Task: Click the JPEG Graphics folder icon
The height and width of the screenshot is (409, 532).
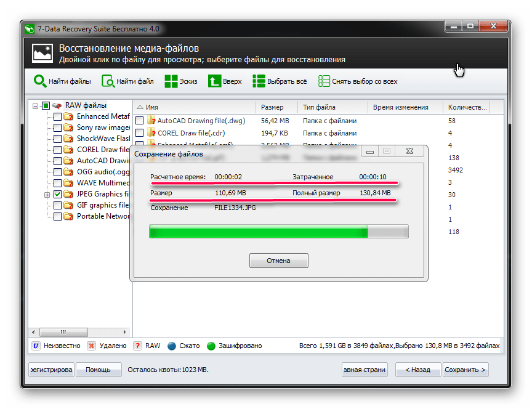Action: (68, 194)
